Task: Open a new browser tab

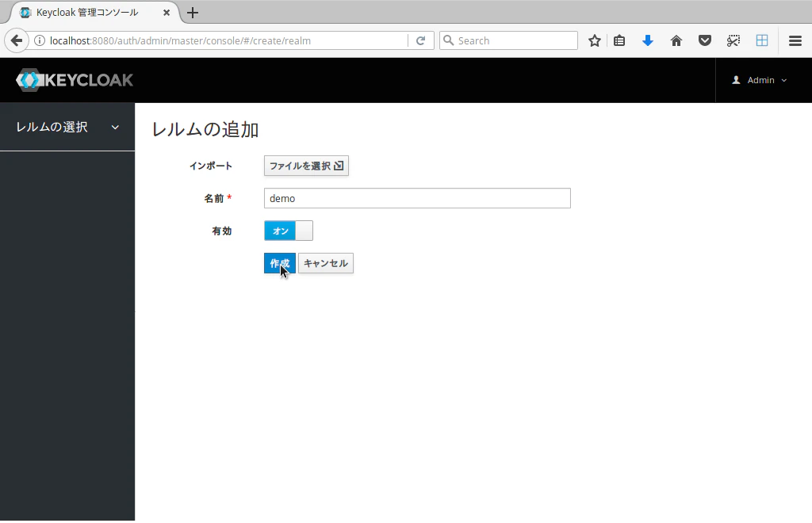Action: (x=193, y=13)
